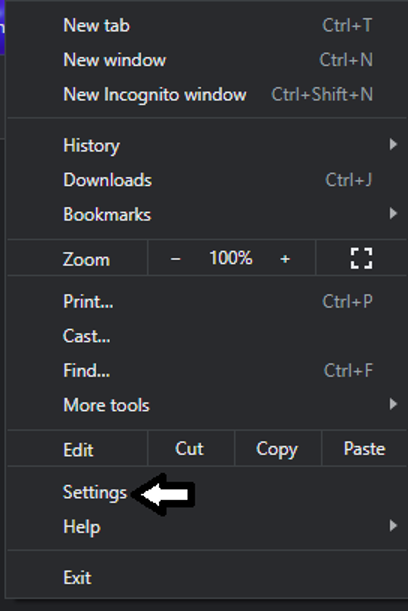
Task: Click the Cut button
Action: click(x=191, y=448)
